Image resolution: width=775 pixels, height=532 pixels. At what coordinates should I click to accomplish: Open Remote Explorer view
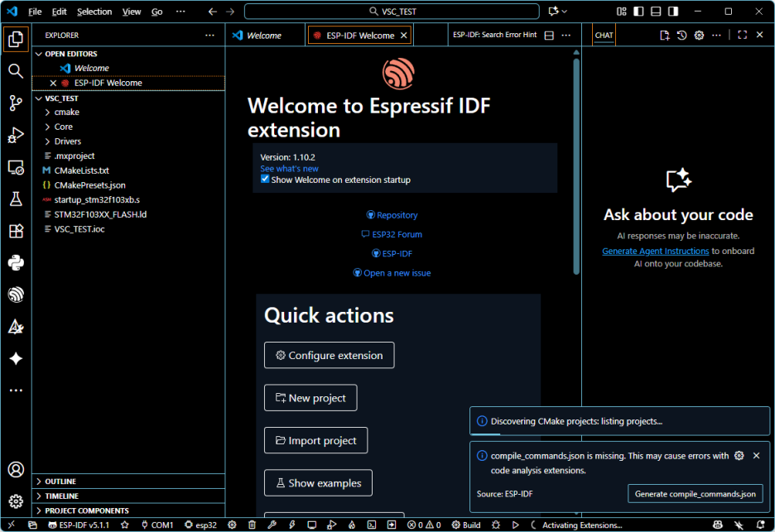pos(16,167)
